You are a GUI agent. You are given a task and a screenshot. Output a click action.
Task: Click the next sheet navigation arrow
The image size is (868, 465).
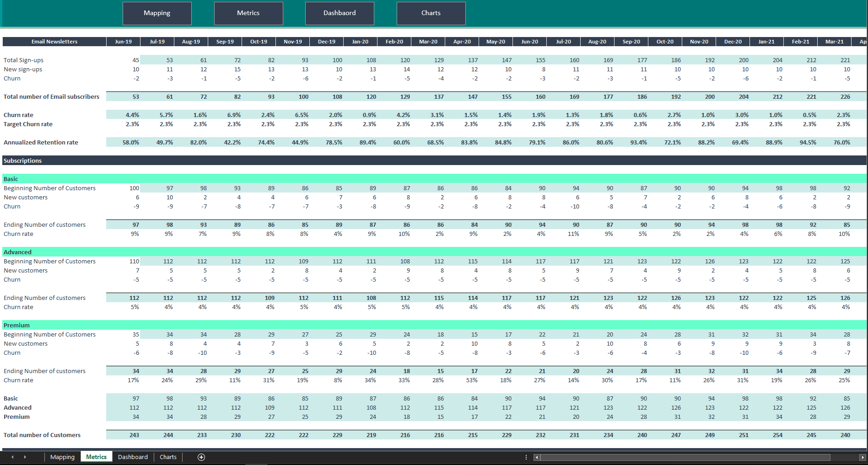coord(25,457)
